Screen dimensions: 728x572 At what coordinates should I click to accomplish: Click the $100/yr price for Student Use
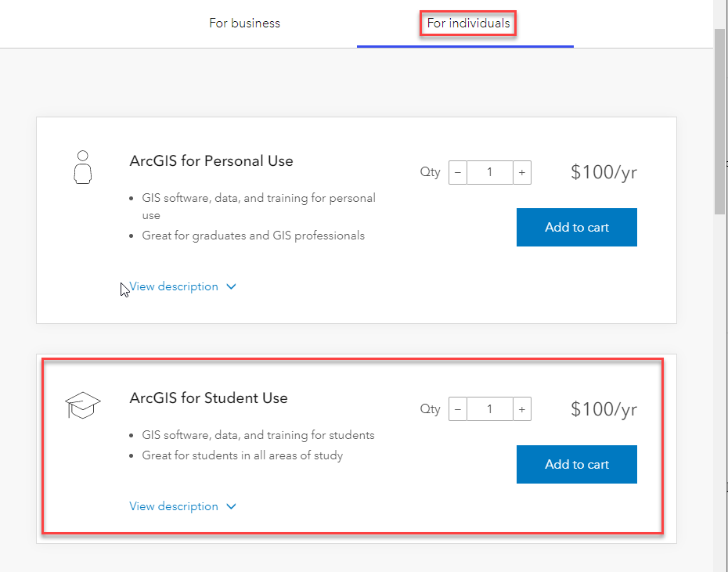[x=604, y=408]
